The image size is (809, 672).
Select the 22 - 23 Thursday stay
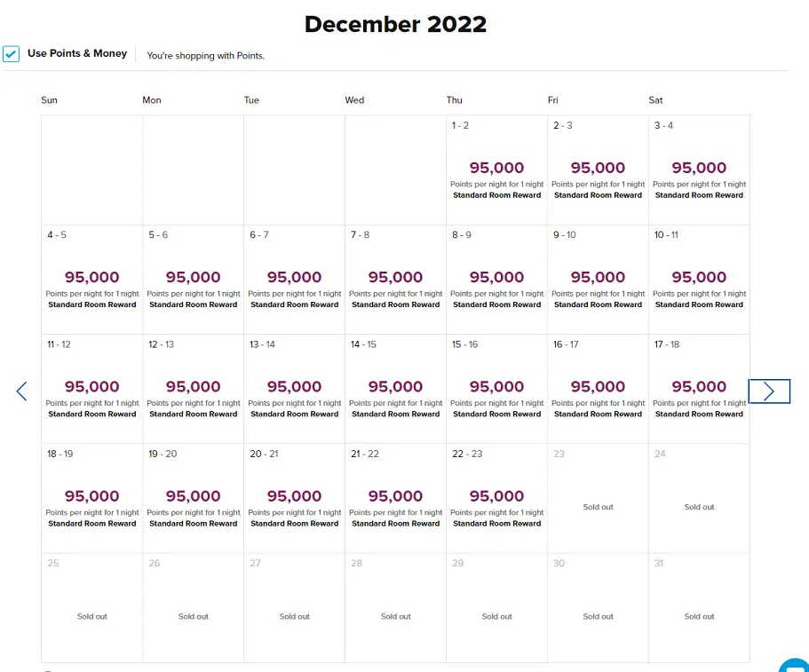(496, 498)
